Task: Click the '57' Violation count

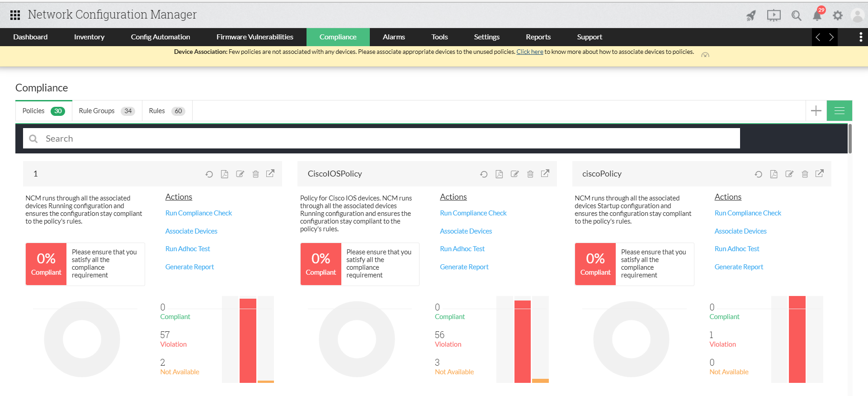Action: (x=165, y=335)
